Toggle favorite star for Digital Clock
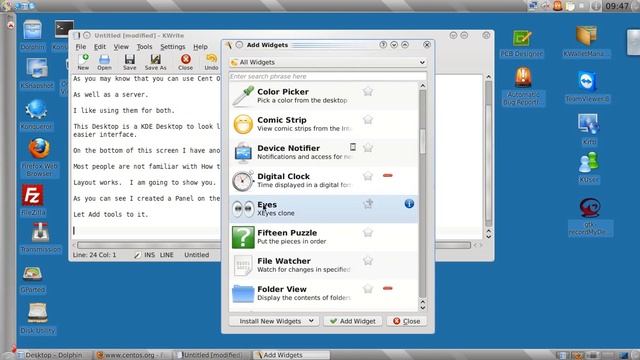Screen dimensions: 640x360 tap(368, 176)
